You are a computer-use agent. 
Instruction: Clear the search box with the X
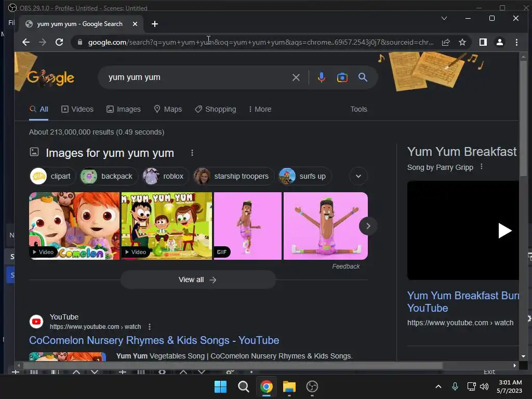(296, 77)
